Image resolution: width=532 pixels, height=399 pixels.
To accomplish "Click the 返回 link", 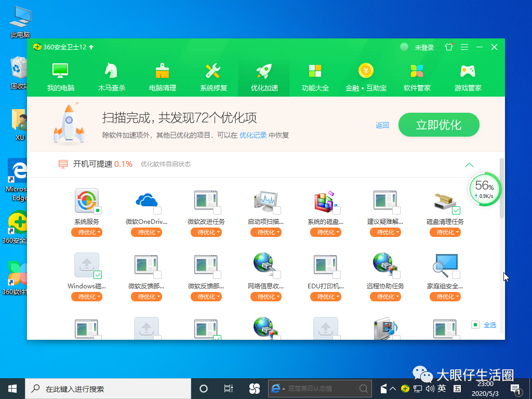I will 382,125.
